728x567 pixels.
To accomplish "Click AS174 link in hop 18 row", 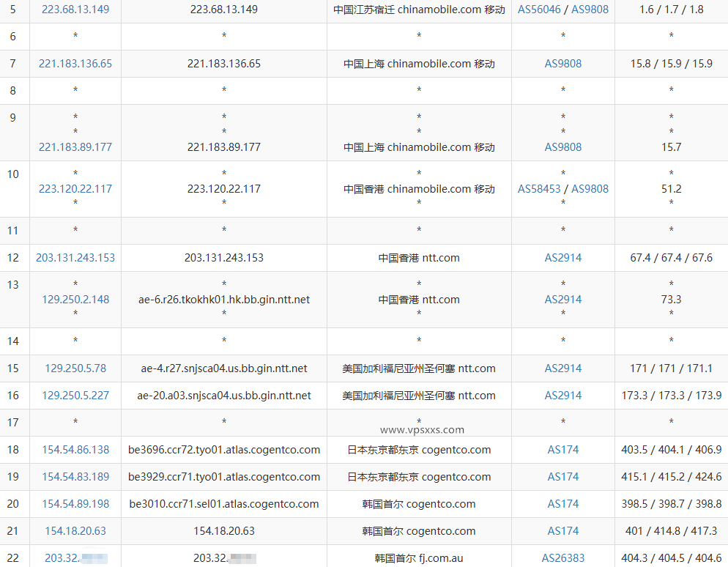I will [x=562, y=450].
